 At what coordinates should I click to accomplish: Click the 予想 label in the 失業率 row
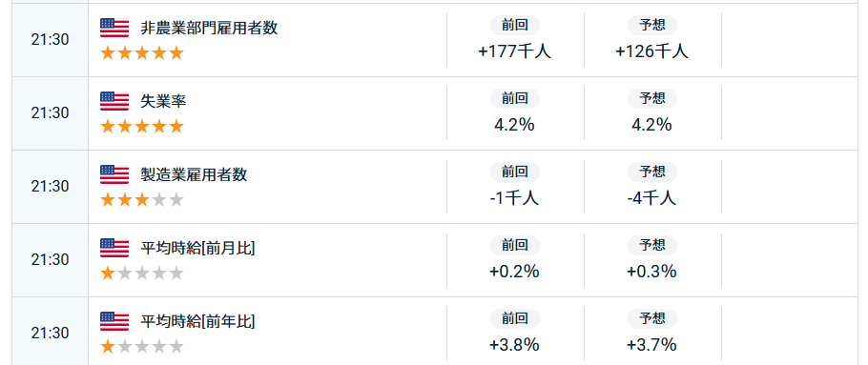(x=652, y=99)
